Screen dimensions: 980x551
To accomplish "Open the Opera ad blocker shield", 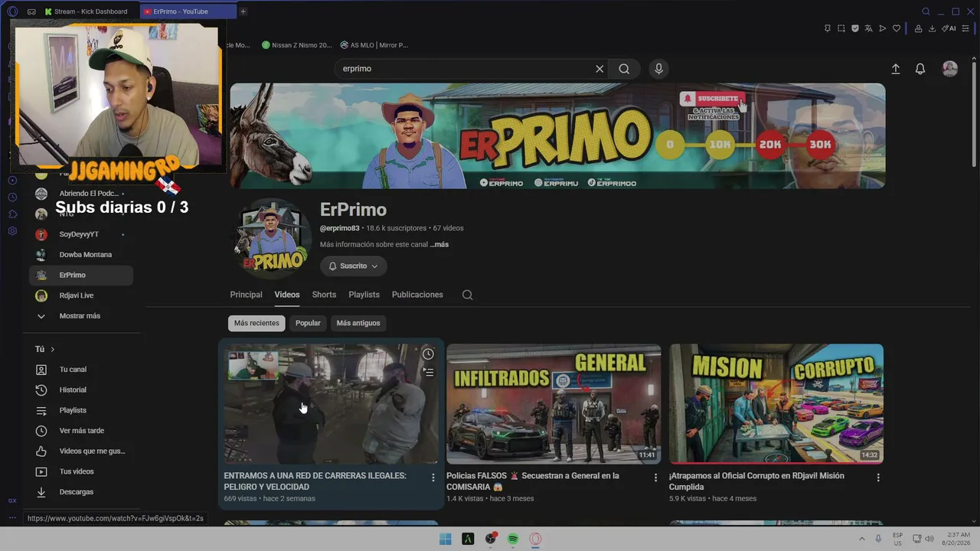I will click(855, 28).
